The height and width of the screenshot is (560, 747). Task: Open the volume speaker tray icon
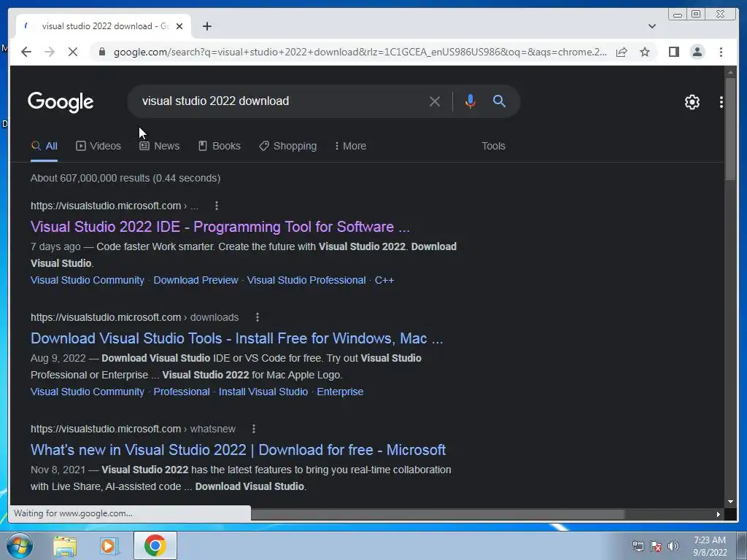click(x=673, y=546)
